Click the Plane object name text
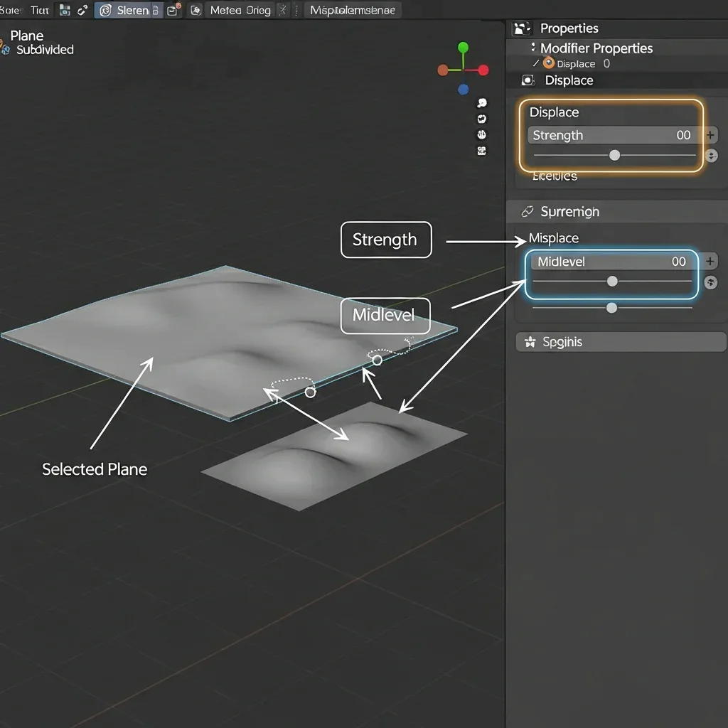The width and height of the screenshot is (728, 728). pyautogui.click(x=27, y=36)
